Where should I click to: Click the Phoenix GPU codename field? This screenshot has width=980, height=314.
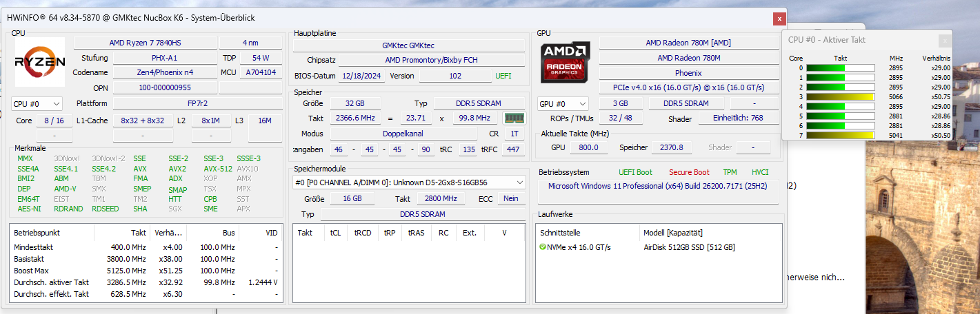688,73
